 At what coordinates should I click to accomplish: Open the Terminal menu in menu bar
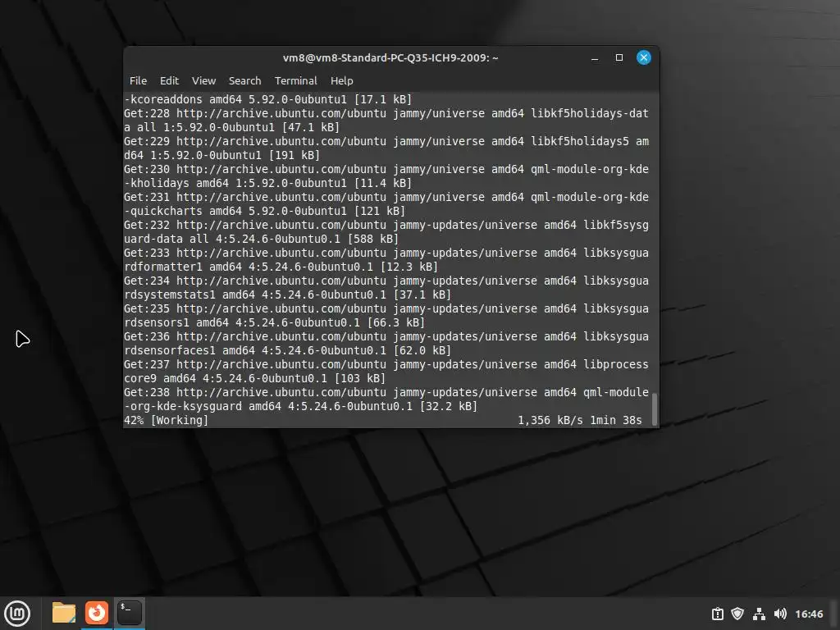(x=295, y=81)
